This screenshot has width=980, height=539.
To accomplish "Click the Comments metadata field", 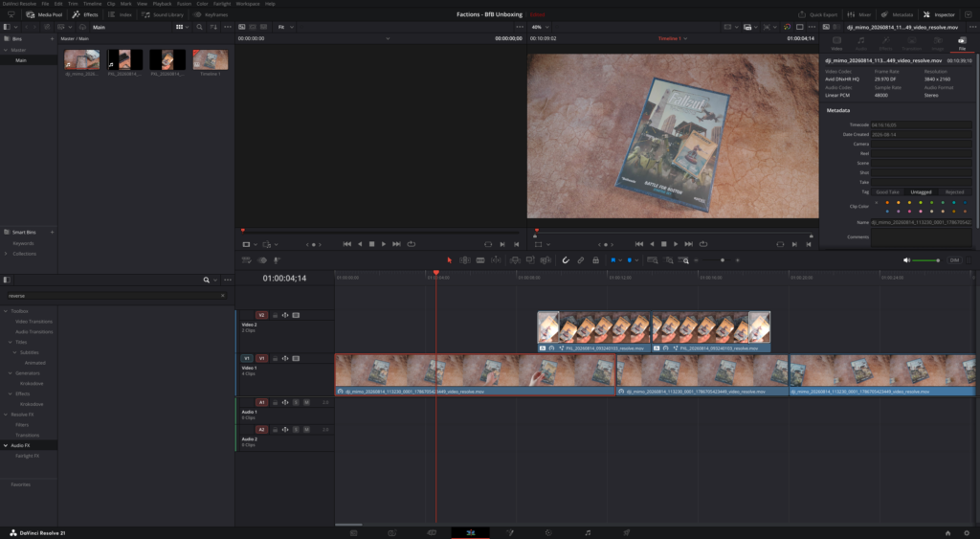I will [x=922, y=237].
